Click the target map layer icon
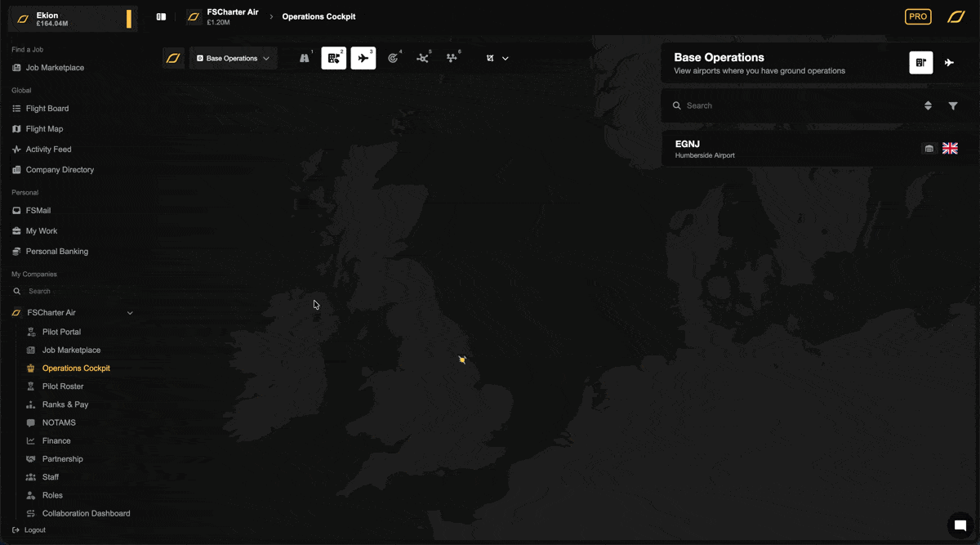Viewport: 980px width, 545px height. tap(393, 58)
